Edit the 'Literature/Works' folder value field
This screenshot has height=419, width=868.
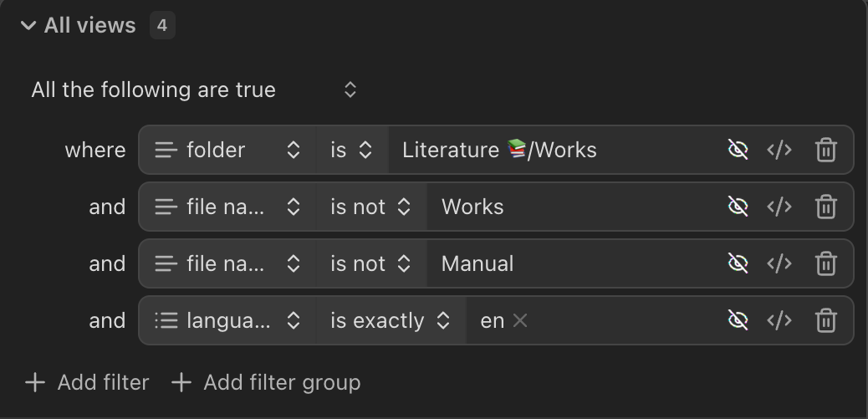click(552, 151)
